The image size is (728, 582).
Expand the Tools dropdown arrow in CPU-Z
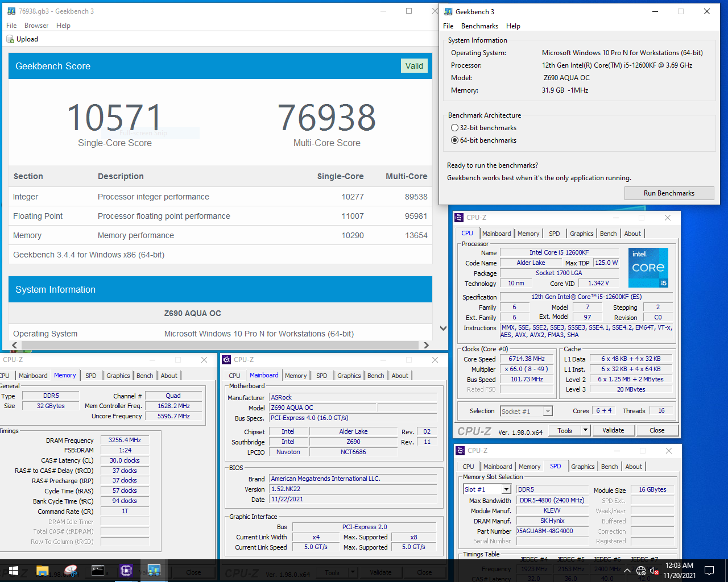tap(585, 430)
